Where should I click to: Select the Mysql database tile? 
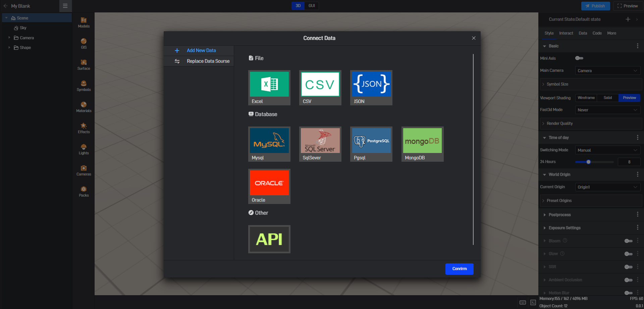(x=269, y=144)
